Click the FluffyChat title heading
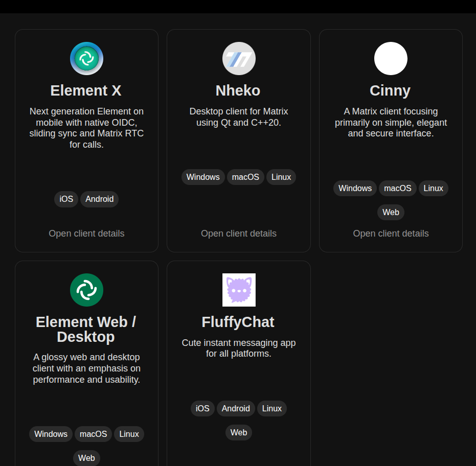476x466 pixels. [238, 322]
